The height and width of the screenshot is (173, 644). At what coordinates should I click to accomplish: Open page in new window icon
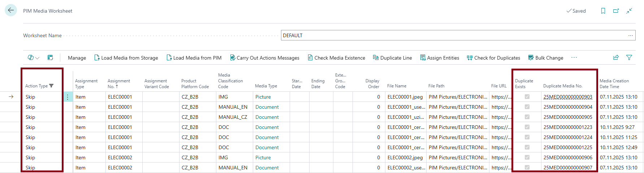616,11
